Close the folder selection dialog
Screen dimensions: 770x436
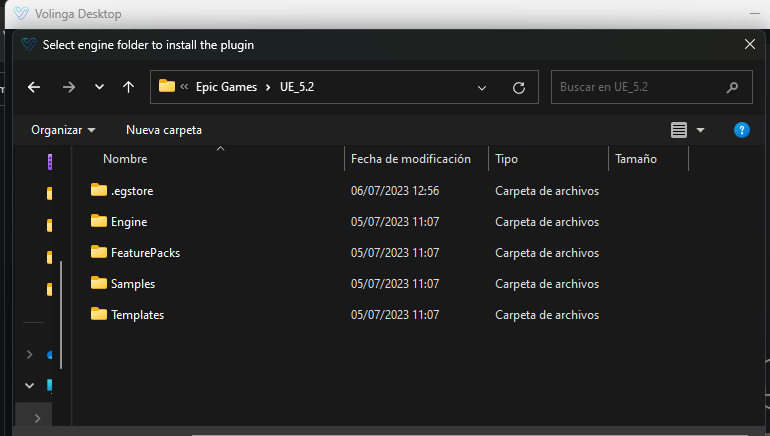pyautogui.click(x=750, y=44)
